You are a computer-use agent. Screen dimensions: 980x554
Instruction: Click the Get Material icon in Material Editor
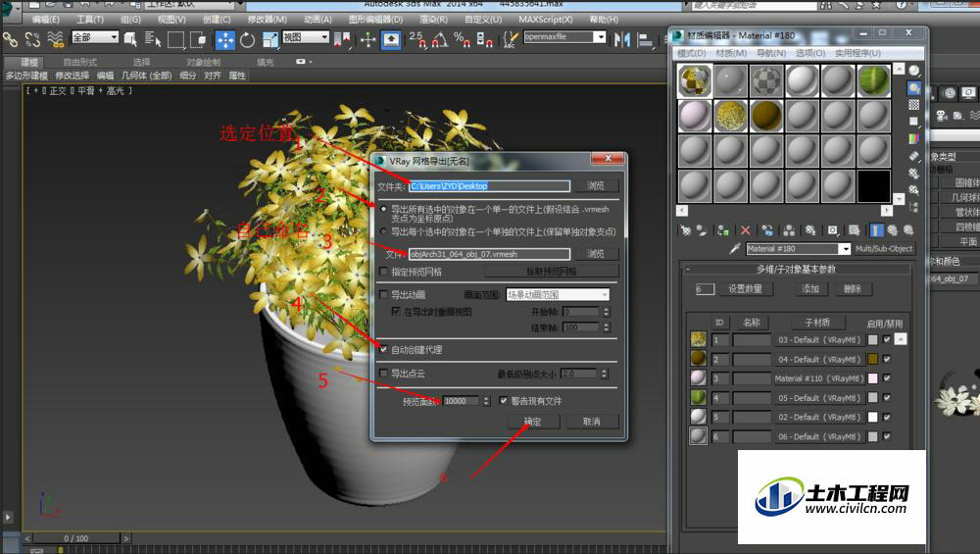point(686,230)
